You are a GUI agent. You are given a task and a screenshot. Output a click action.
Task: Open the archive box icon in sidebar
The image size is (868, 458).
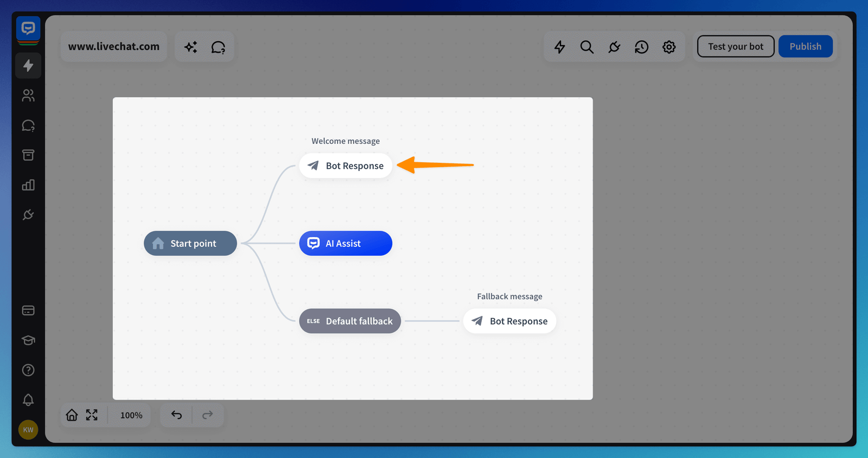click(28, 155)
